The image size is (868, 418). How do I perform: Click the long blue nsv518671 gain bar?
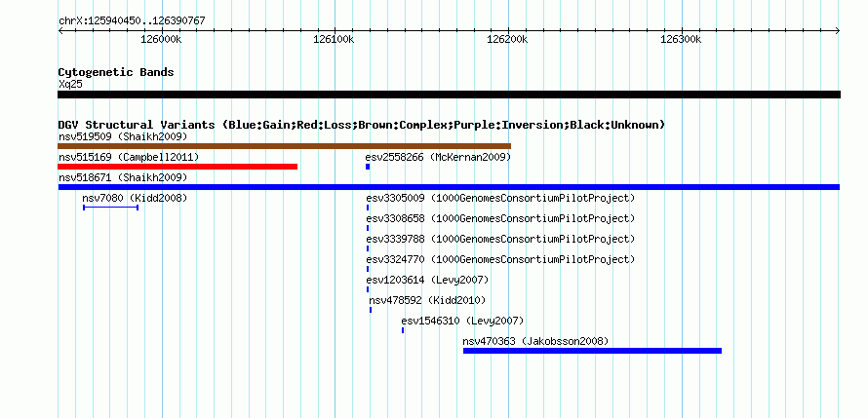[x=449, y=187]
